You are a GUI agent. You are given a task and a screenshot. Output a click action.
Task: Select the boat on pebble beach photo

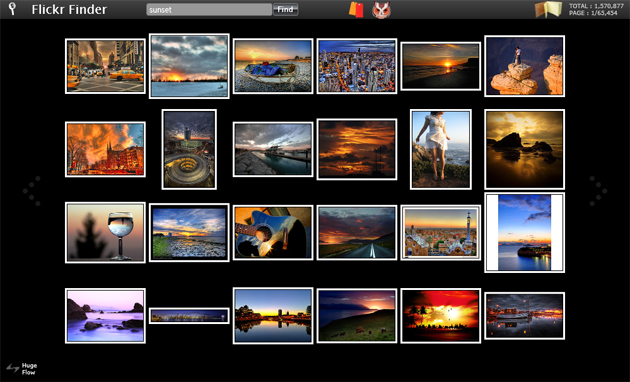point(273,66)
